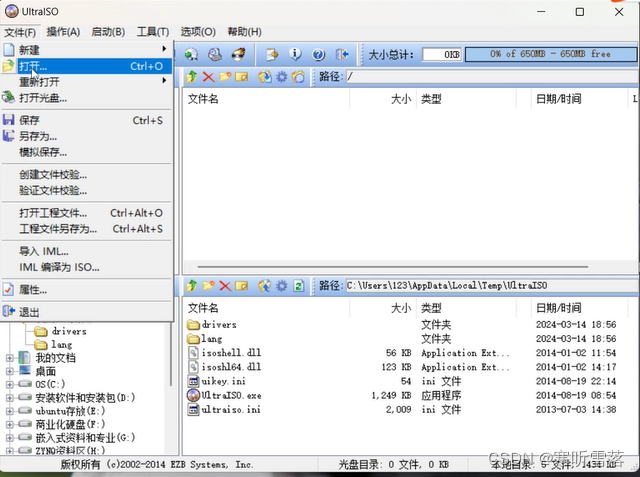Click add files icon in local pane toolbar
Screen dimensions: 640x477
265,286
